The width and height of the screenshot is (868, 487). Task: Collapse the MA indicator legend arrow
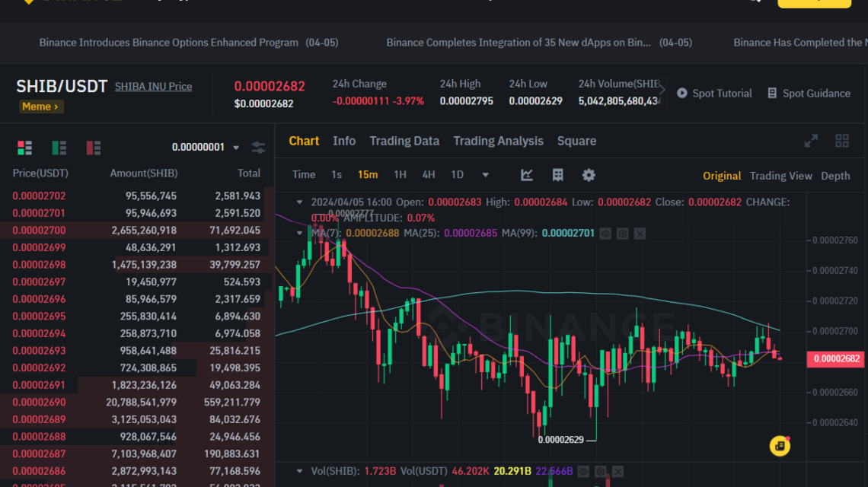299,233
